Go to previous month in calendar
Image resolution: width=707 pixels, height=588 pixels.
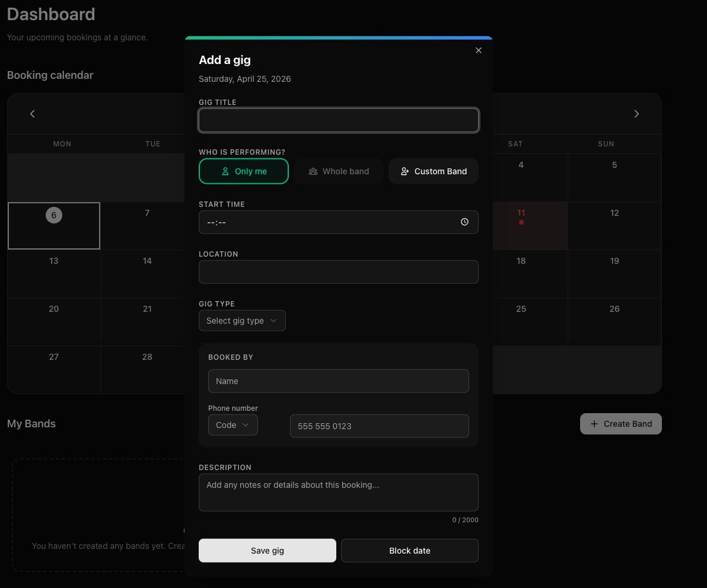(x=32, y=114)
